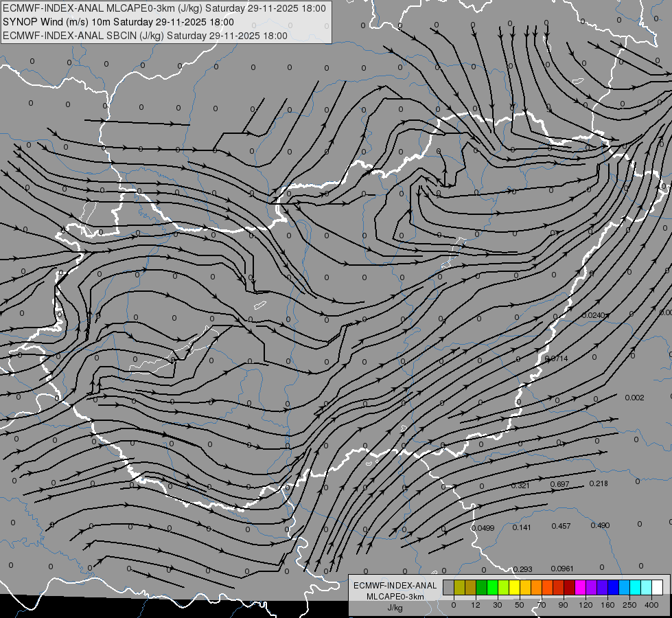This screenshot has width=672, height=618.
Task: Click the map value 0.697
Action: [559, 484]
